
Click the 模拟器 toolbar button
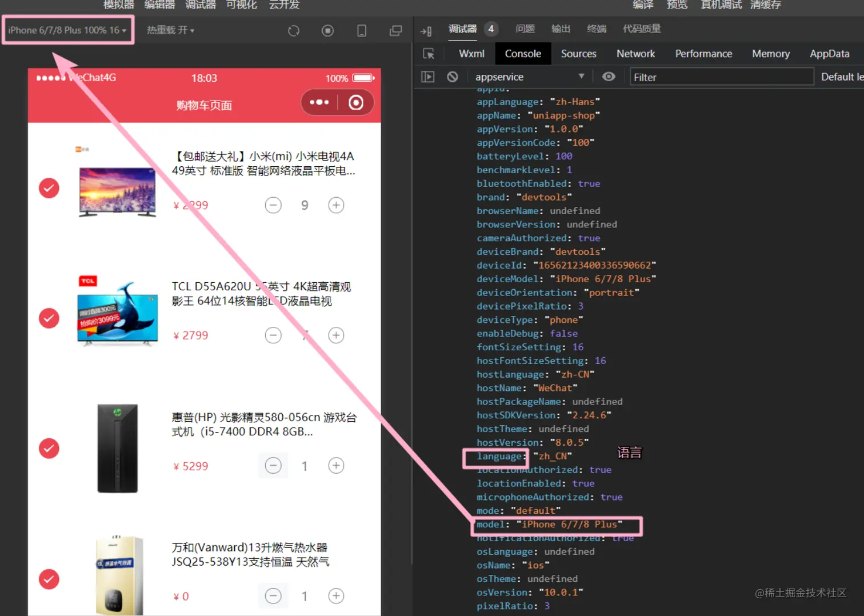(x=118, y=5)
